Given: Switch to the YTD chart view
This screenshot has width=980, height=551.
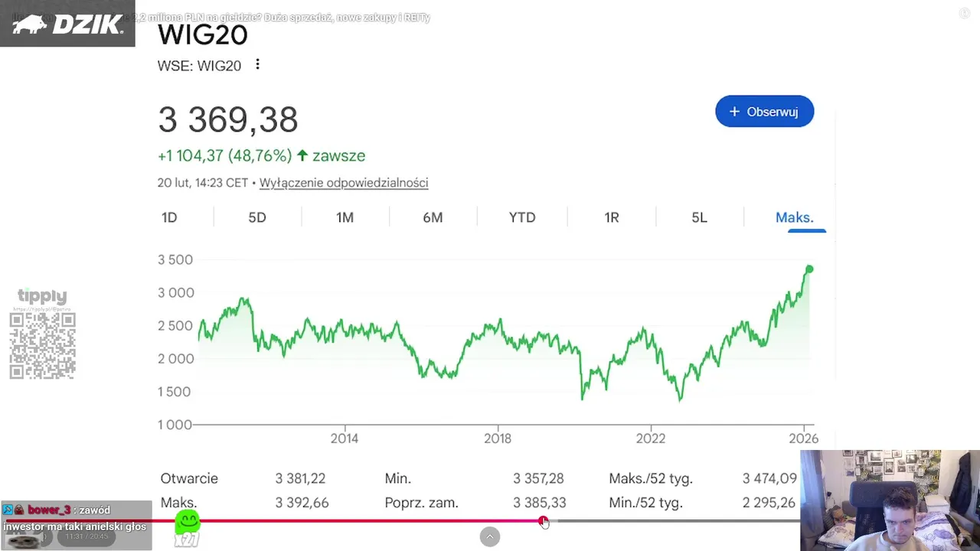Looking at the screenshot, I should [x=522, y=217].
